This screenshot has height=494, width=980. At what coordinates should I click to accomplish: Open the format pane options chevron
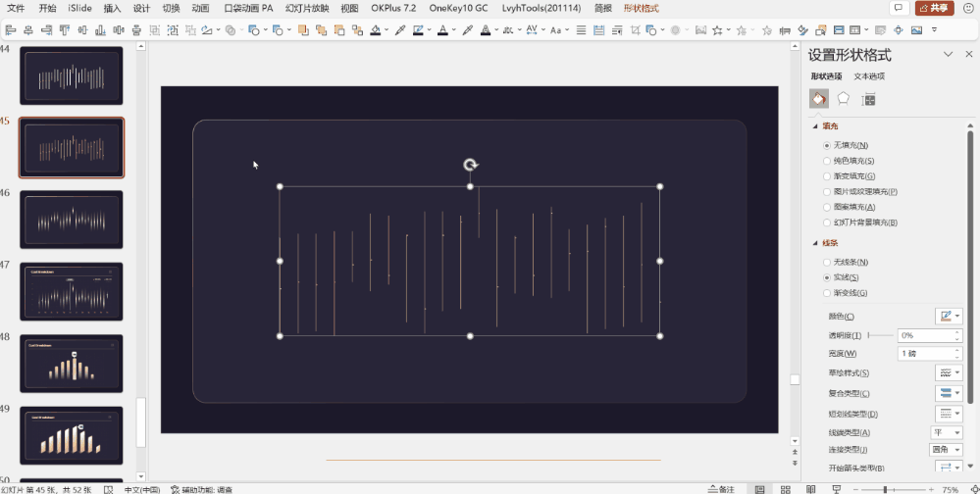[949, 54]
